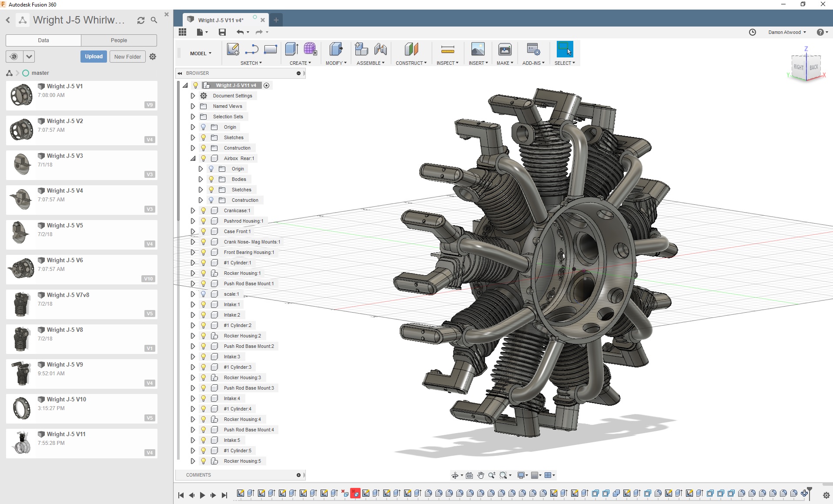This screenshot has height=504, width=833.
Task: Click the Measure inspect icon
Action: tap(448, 49)
